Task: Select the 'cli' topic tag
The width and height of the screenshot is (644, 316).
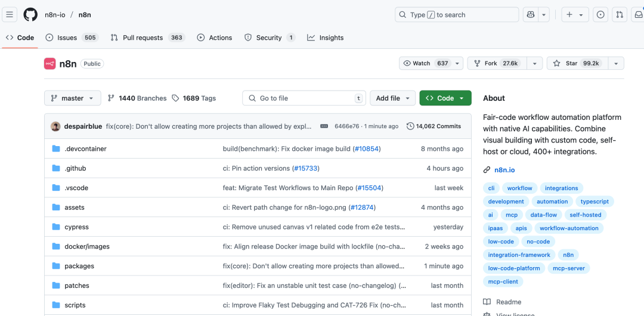Action: [x=491, y=188]
